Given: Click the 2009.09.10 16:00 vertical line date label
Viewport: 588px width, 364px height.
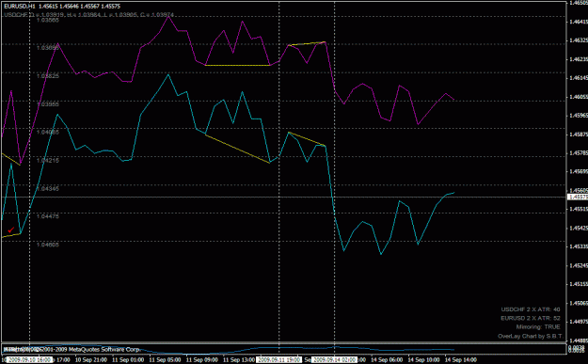Looking at the screenshot, I should 29,360.
